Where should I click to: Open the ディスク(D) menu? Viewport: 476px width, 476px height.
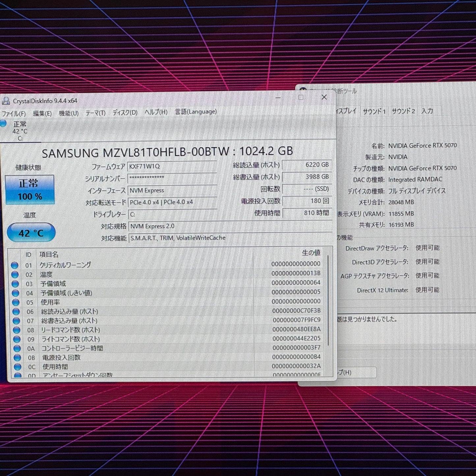(125, 112)
